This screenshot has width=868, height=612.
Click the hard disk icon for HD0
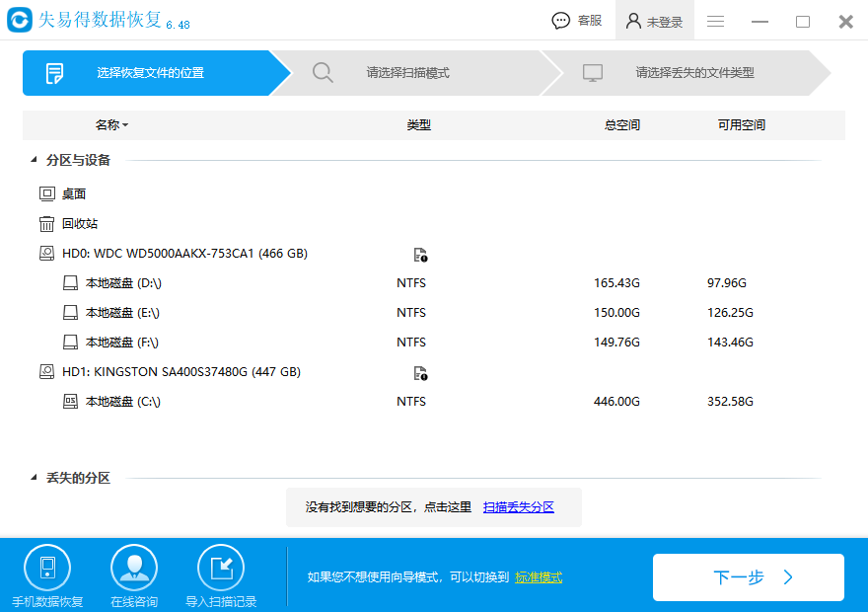point(47,254)
